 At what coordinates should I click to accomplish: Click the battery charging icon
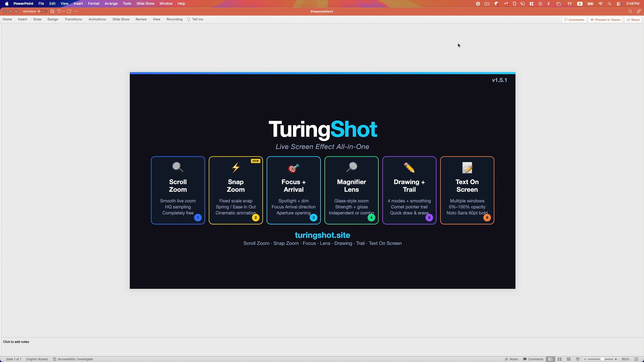click(590, 4)
